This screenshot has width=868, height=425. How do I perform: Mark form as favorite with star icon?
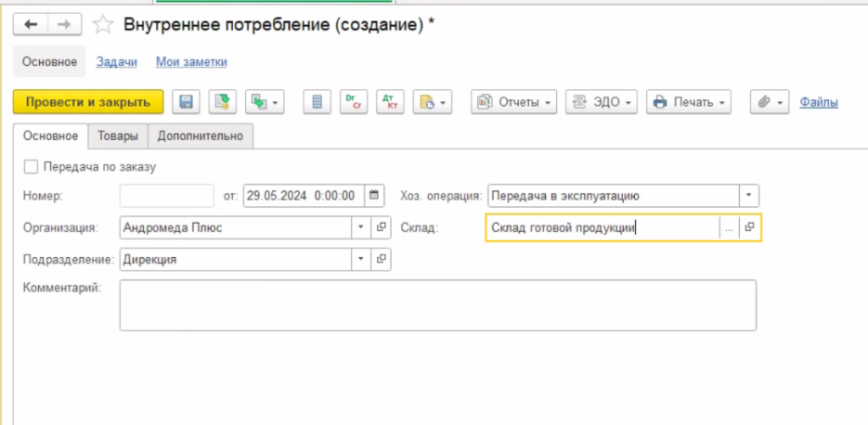[x=103, y=25]
